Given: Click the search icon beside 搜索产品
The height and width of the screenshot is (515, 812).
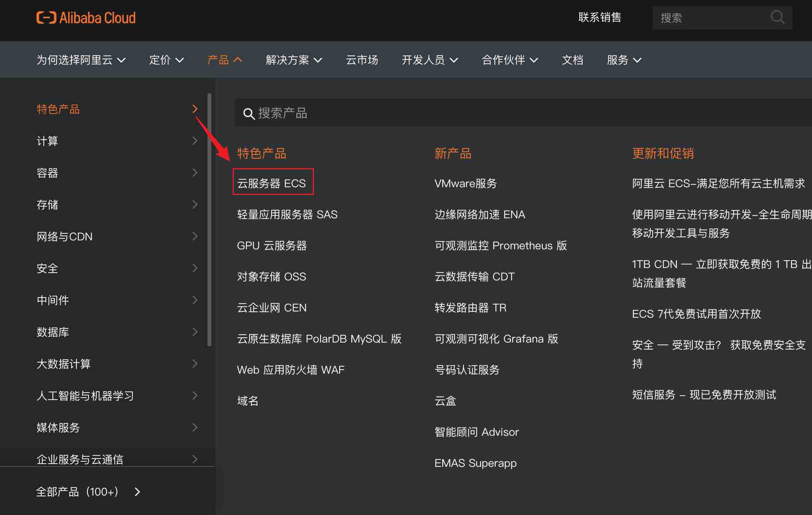Looking at the screenshot, I should tap(249, 113).
